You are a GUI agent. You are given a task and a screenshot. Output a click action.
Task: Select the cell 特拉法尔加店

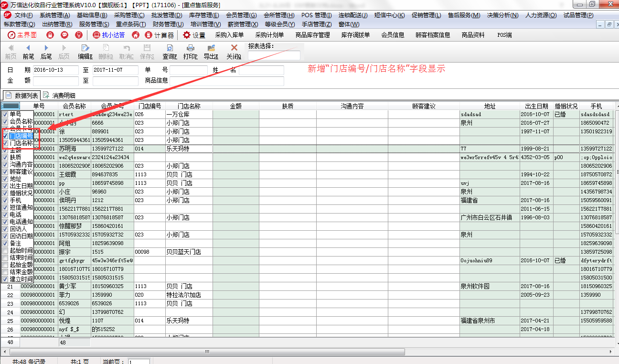(x=189, y=295)
